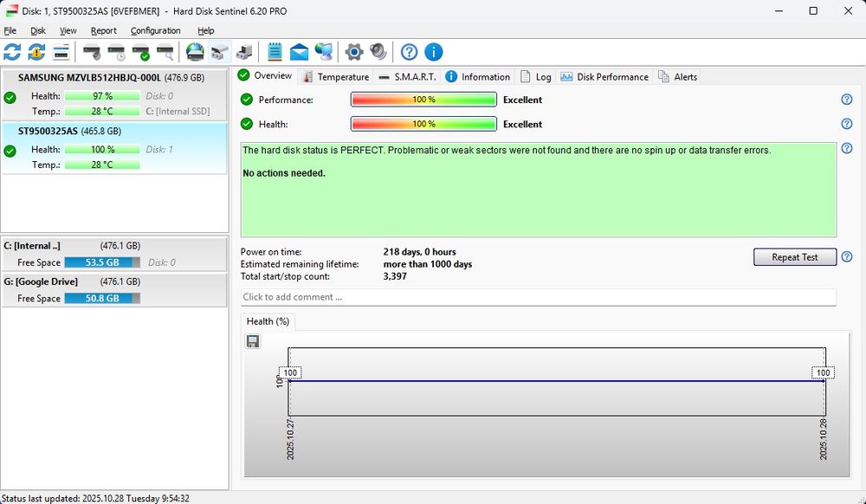The width and height of the screenshot is (866, 504).
Task: Click the left 100 data point on graph
Action: click(290, 372)
